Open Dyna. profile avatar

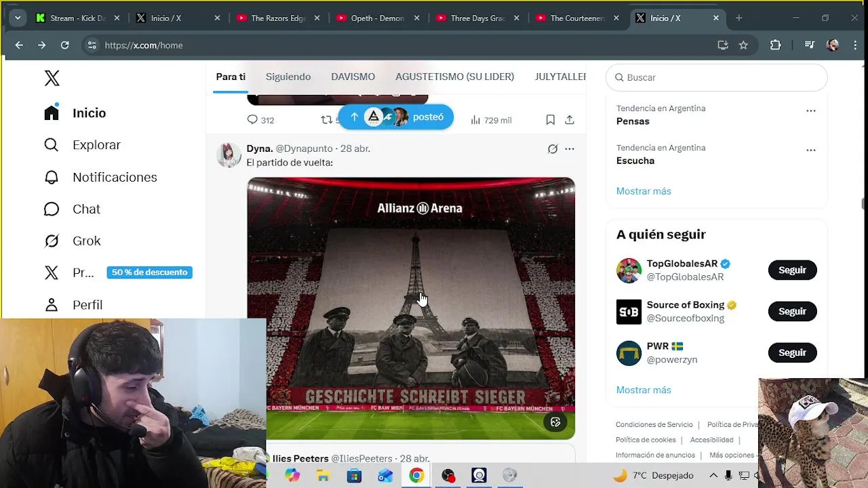coord(229,155)
